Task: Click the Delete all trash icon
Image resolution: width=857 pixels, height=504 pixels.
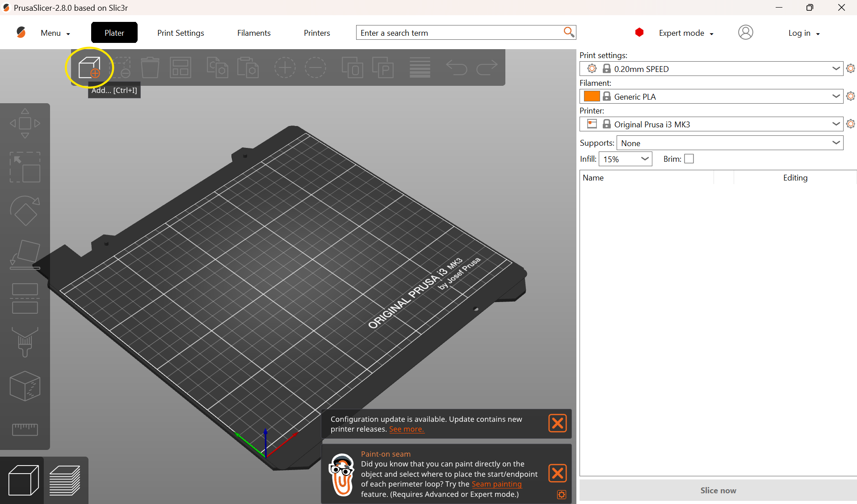Action: tap(150, 67)
